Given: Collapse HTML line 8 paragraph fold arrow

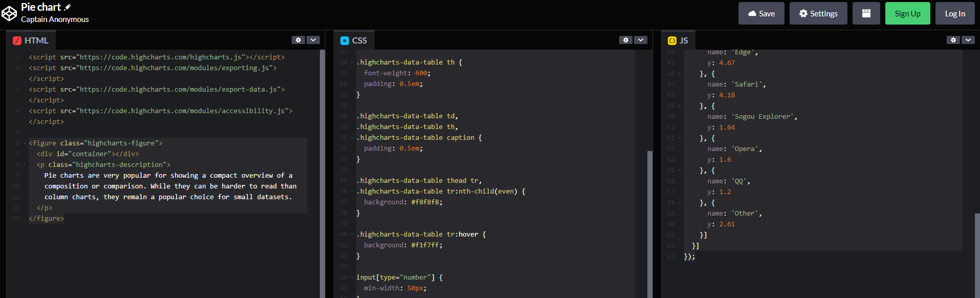Looking at the screenshot, I should pyautogui.click(x=25, y=165).
